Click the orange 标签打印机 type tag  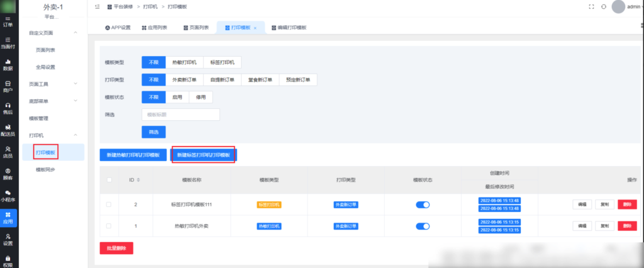pyautogui.click(x=269, y=204)
